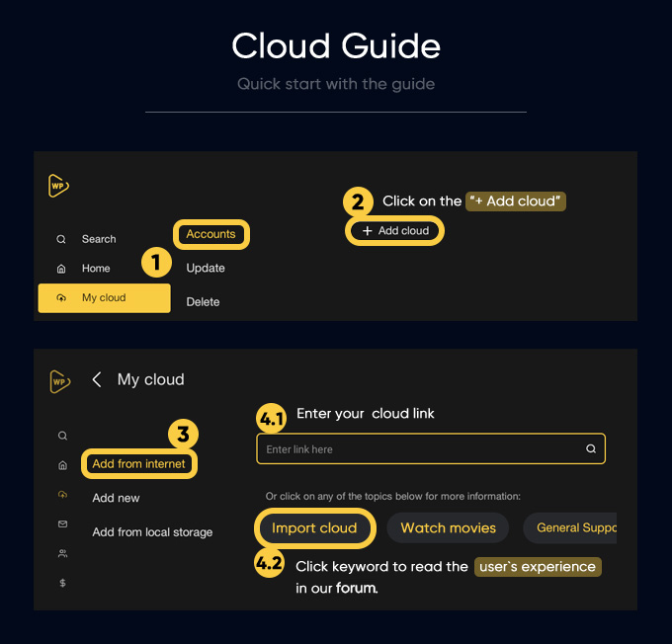The height and width of the screenshot is (644, 672).
Task: Select Add from internet option
Action: (x=138, y=463)
